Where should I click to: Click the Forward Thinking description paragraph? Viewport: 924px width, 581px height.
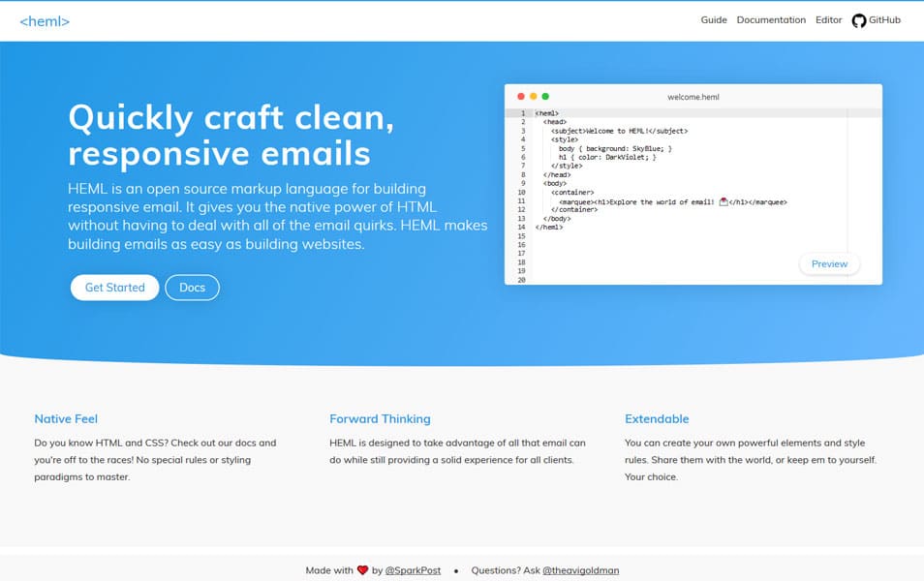[457, 451]
